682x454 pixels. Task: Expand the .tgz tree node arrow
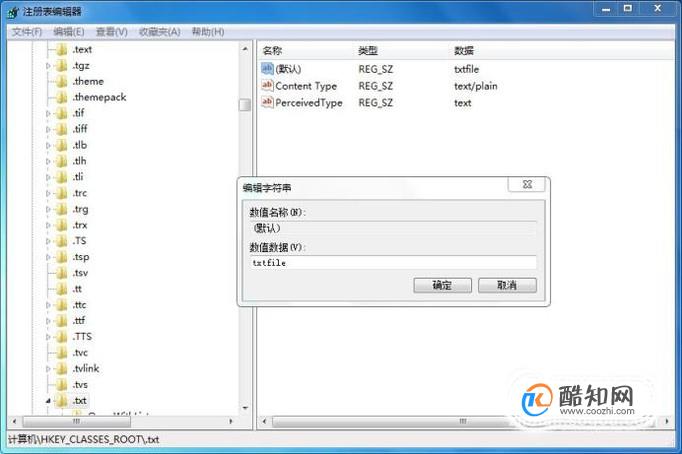[x=48, y=66]
